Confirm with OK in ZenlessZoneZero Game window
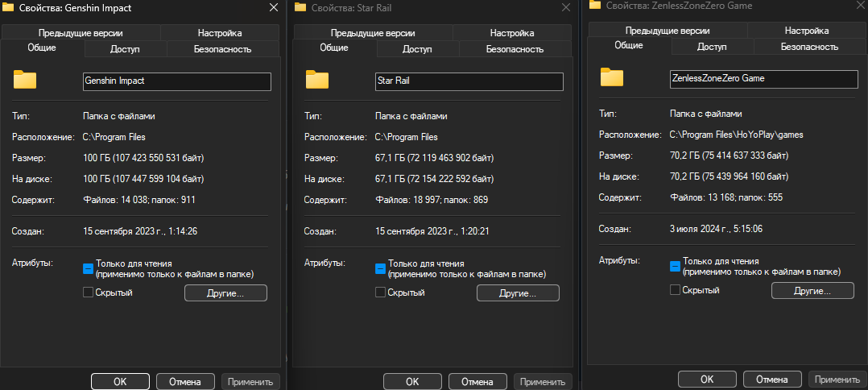Image resolution: width=868 pixels, height=390 pixels. coord(707,380)
